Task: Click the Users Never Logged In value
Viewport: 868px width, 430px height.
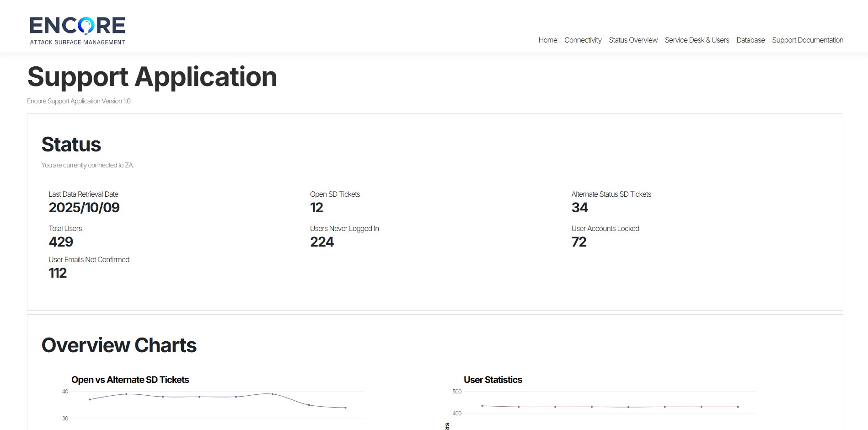Action: (x=322, y=242)
